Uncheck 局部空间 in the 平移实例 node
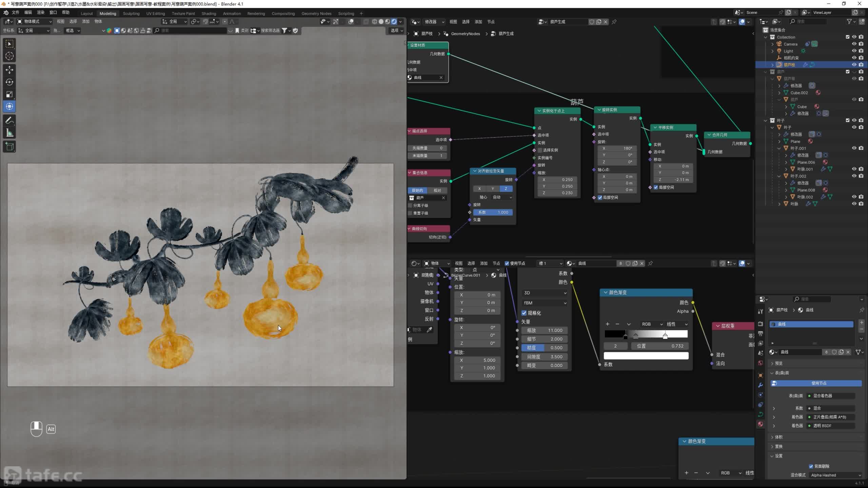The image size is (868, 488). pos(656,187)
